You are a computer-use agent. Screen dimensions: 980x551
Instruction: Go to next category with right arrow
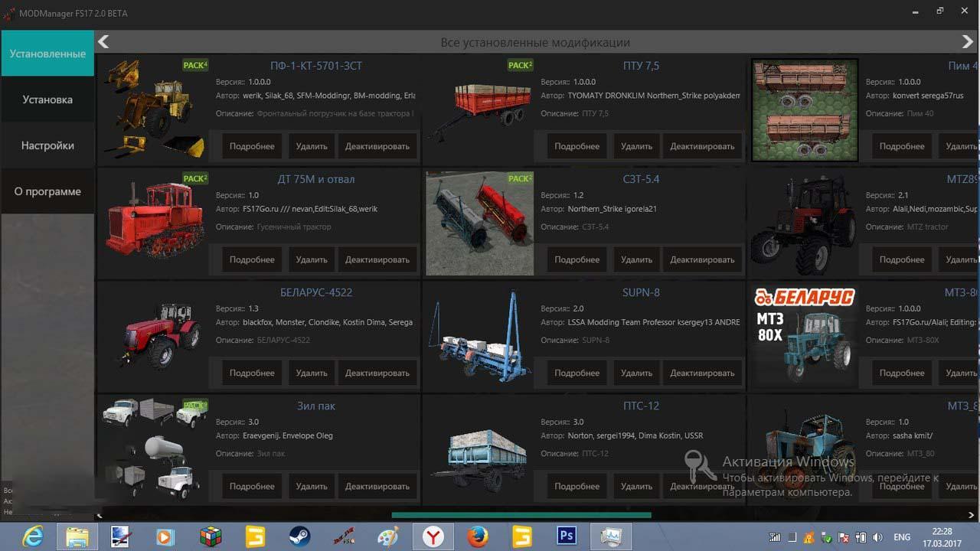pyautogui.click(x=968, y=42)
